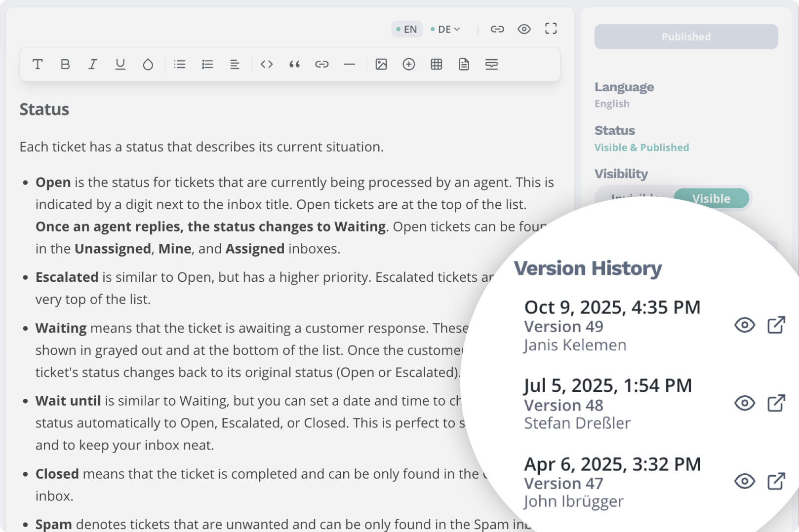Toggle bold text formatting
This screenshot has width=799, height=532.
pyautogui.click(x=65, y=64)
